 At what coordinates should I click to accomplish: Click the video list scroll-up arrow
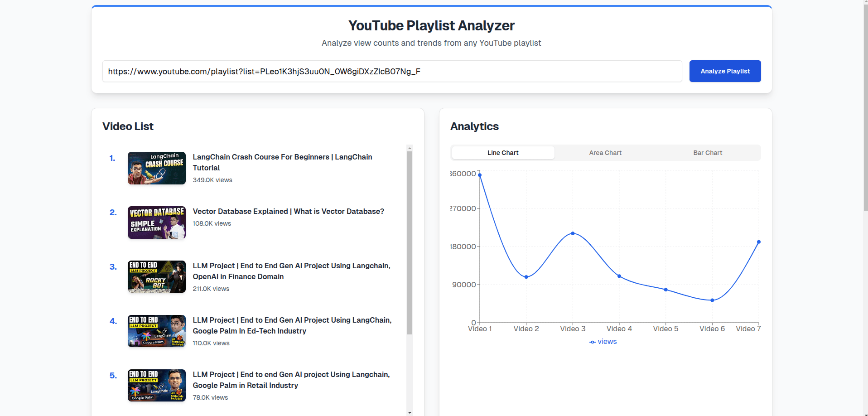(x=410, y=148)
